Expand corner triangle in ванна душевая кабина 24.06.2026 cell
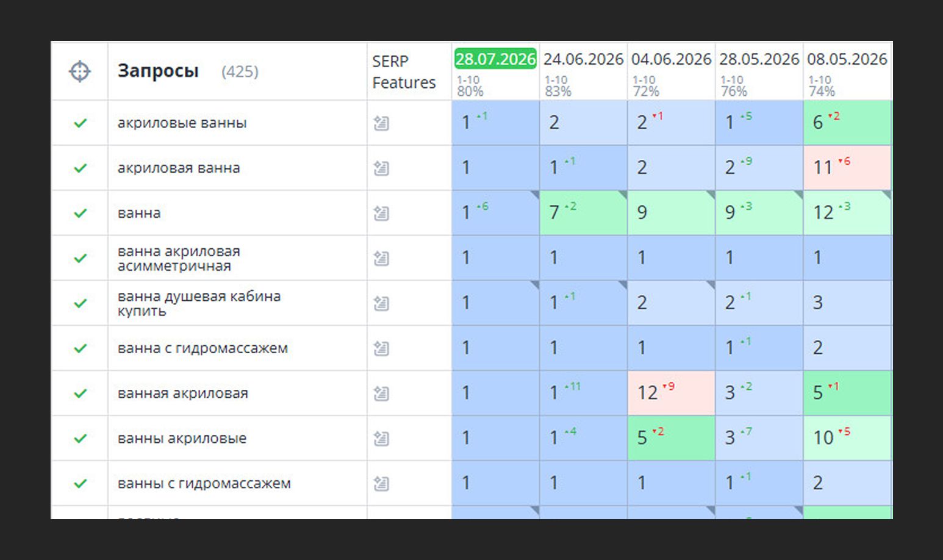This screenshot has width=943, height=560. tap(623, 285)
